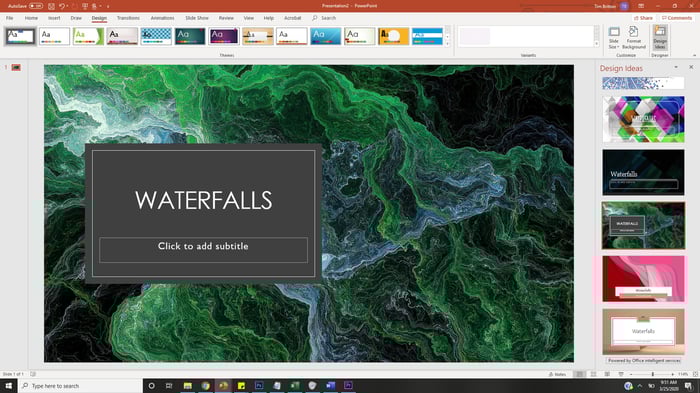
Task: Toggle Normal view button in status bar
Action: [x=579, y=374]
